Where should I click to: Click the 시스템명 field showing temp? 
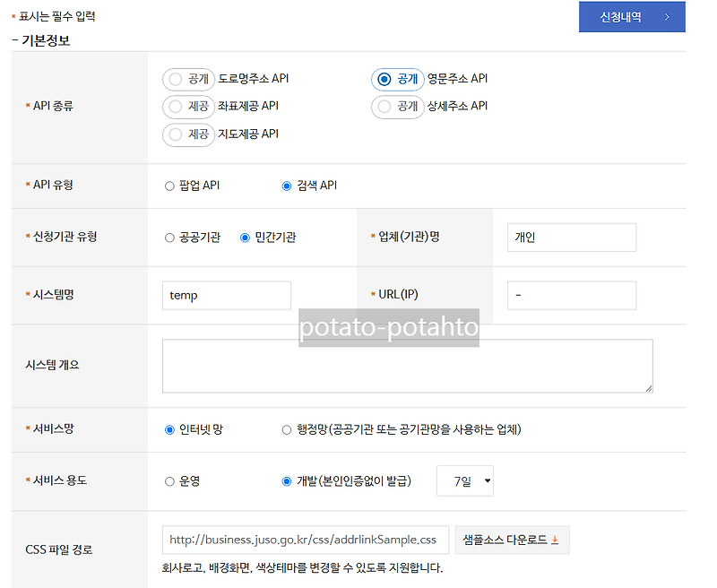pyautogui.click(x=226, y=295)
